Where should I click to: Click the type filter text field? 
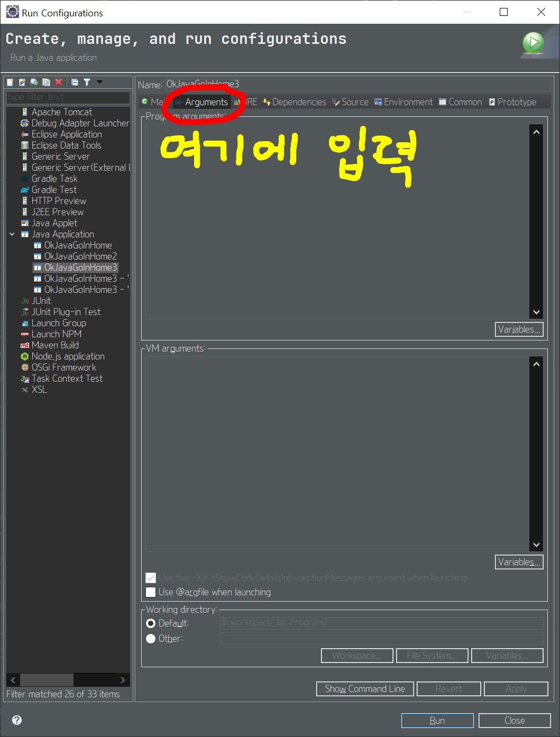[x=68, y=97]
